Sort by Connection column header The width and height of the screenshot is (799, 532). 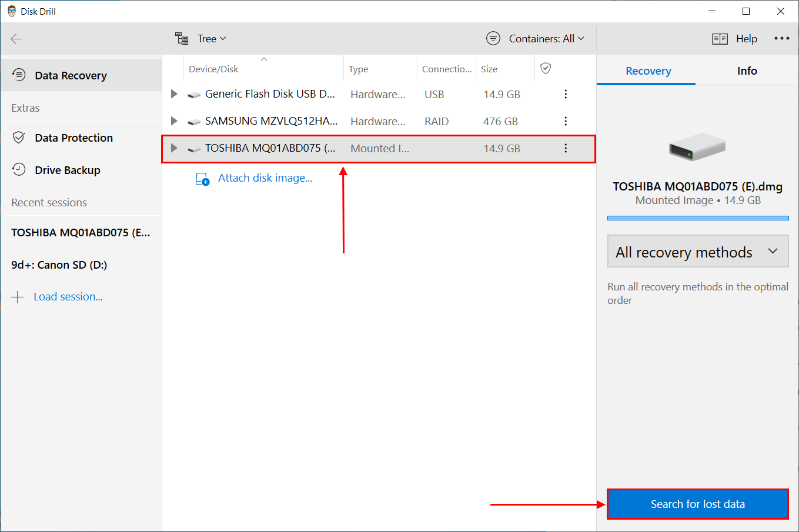[447, 69]
